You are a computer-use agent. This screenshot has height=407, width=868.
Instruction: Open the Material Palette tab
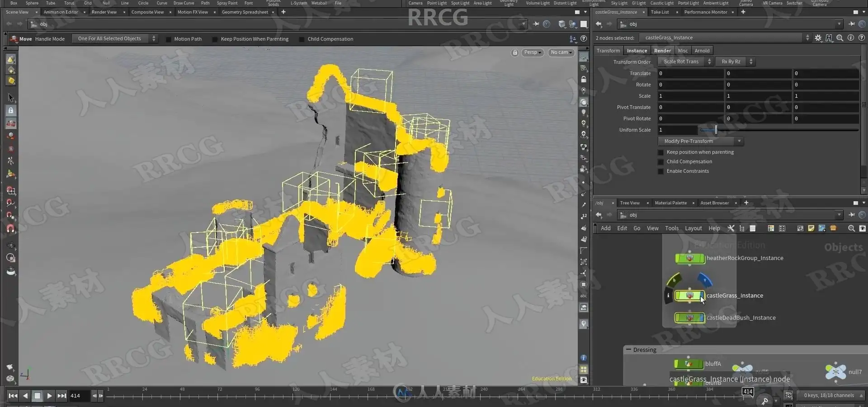(x=670, y=203)
